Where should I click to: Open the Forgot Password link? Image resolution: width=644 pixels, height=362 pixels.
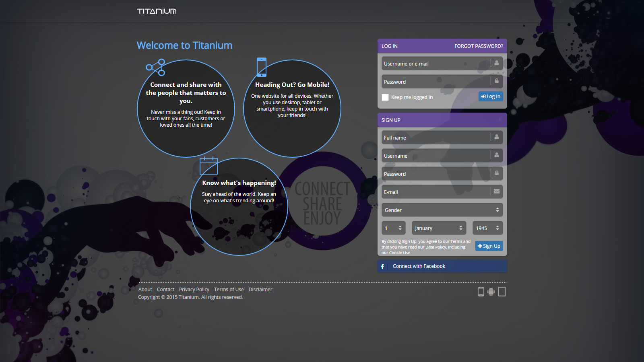tap(479, 46)
